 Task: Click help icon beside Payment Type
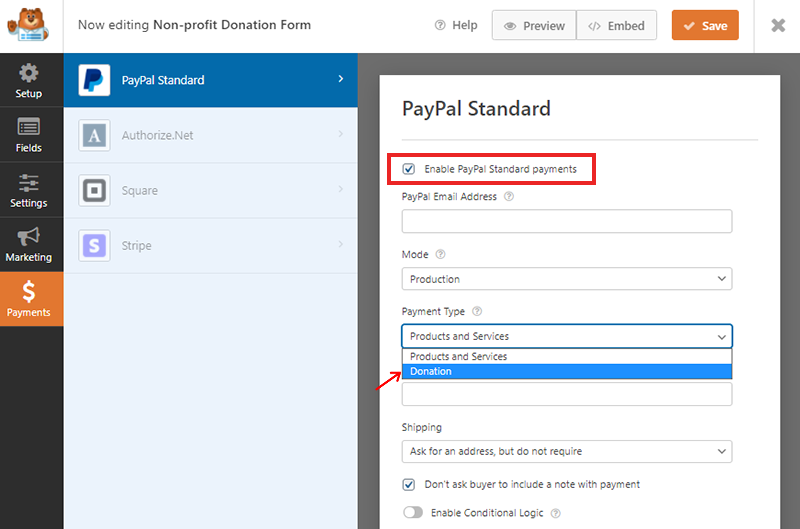point(477,311)
